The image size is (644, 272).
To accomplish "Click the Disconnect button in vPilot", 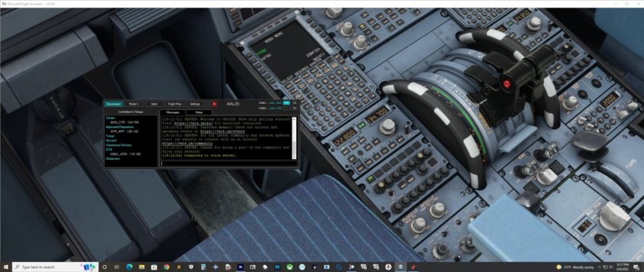I will (113, 104).
